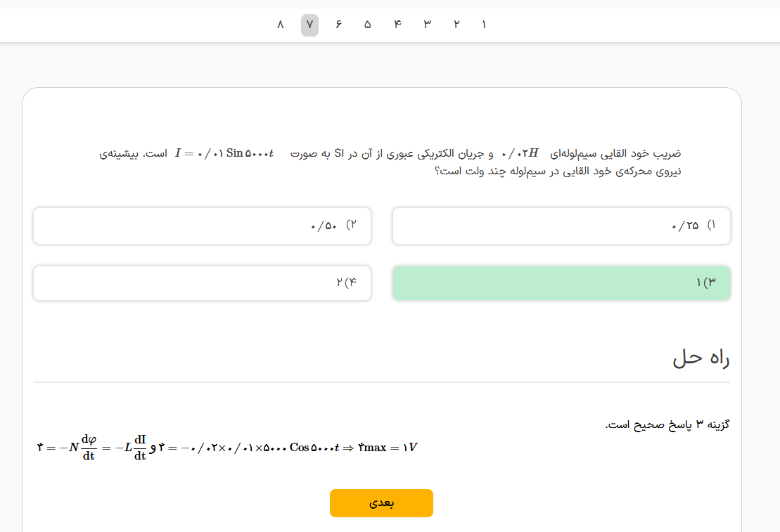Open question number ۳ in pagination
The image size is (780, 532).
427,25
